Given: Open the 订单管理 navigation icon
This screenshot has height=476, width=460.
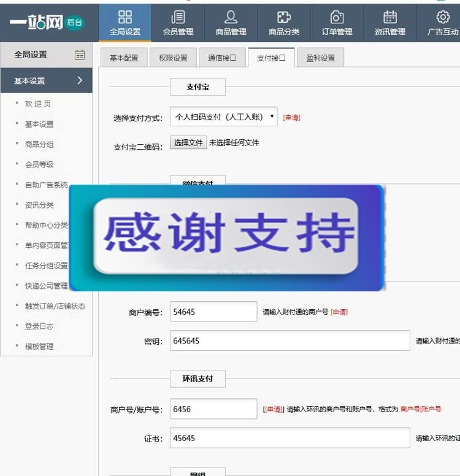Looking at the screenshot, I should tap(337, 17).
